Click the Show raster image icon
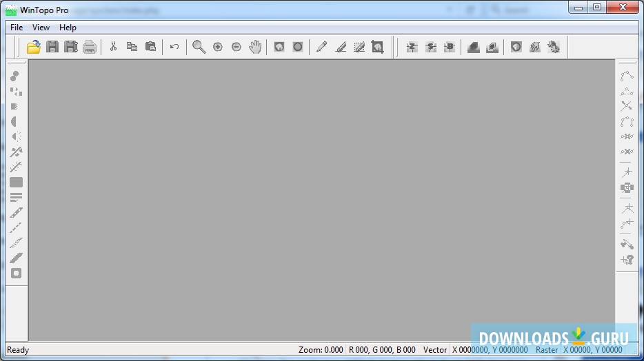Screen dimensions: 644x361 pos(279,47)
